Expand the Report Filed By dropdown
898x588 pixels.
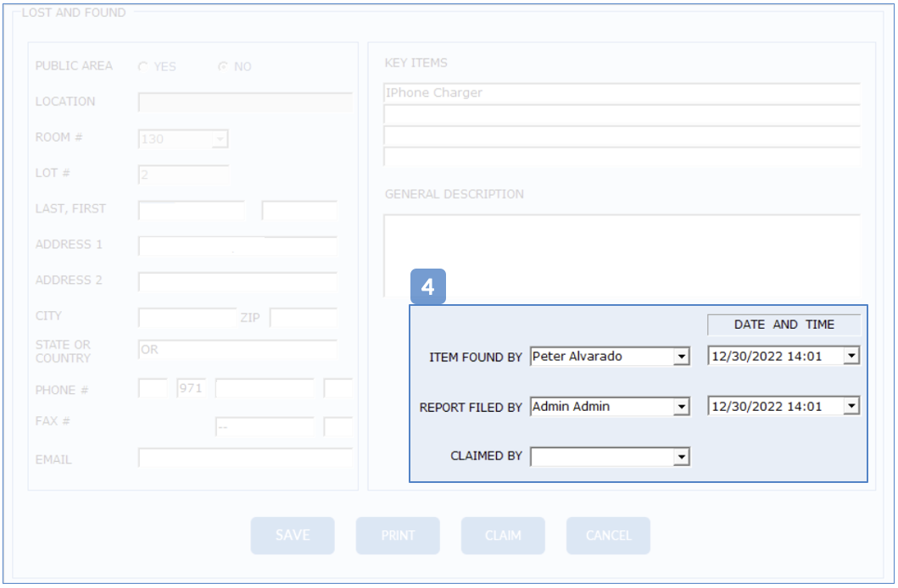[x=681, y=408]
